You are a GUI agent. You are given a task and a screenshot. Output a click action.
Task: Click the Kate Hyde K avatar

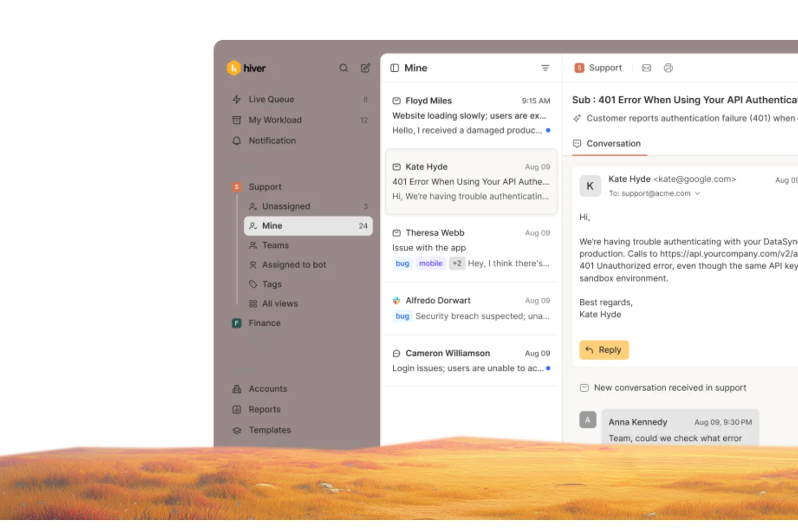(590, 186)
